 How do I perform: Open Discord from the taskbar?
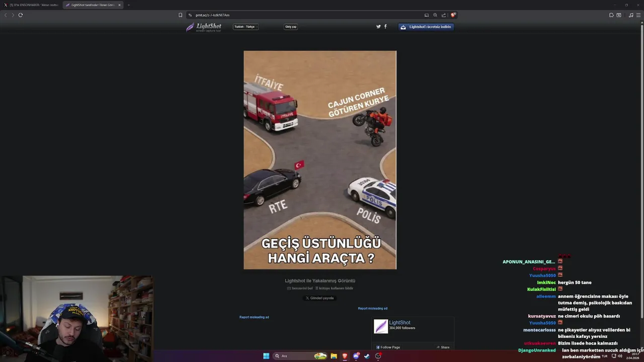click(356, 356)
